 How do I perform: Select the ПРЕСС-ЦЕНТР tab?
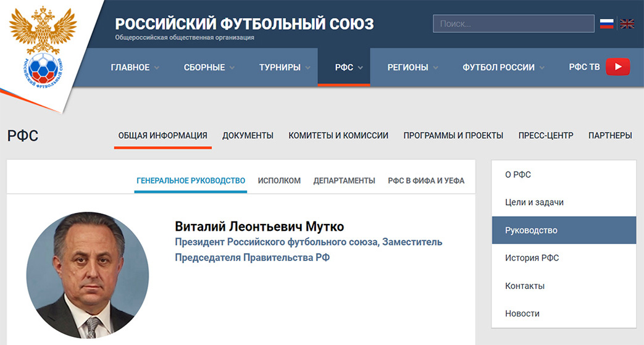[x=545, y=136]
